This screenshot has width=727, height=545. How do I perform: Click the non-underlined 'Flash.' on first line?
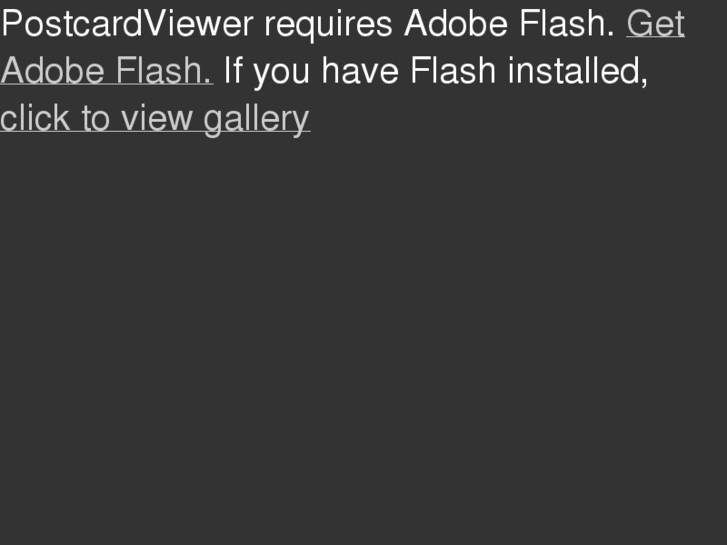coord(567,24)
